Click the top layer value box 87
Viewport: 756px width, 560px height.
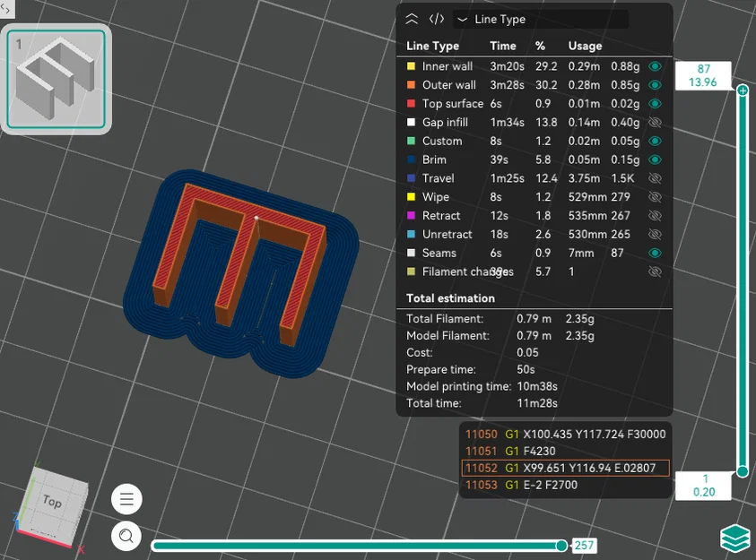coord(703,75)
